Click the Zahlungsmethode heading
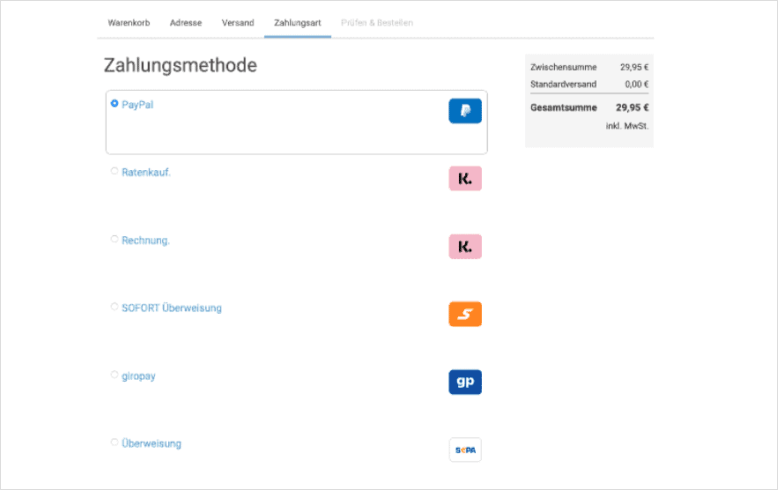Viewport: 778px width, 490px height. [180, 65]
